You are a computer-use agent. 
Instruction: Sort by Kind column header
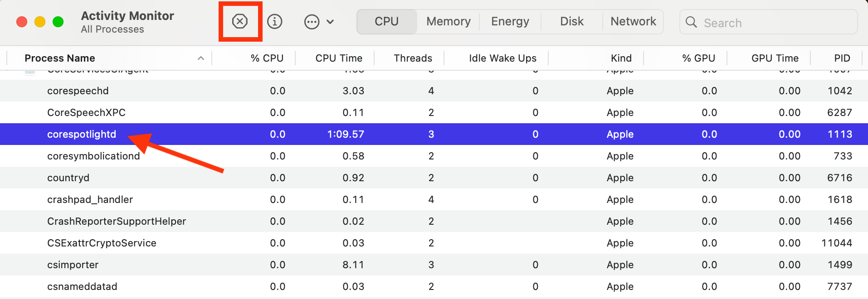coord(621,58)
